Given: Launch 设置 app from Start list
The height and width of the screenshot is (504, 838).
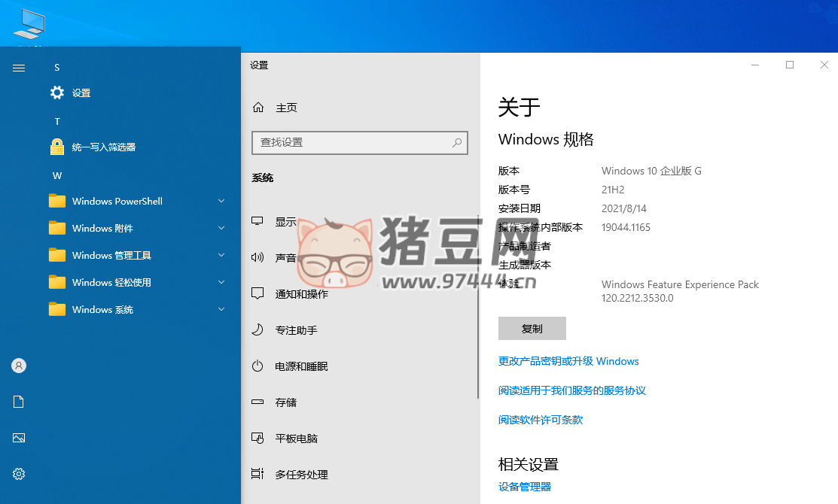Looking at the screenshot, I should pyautogui.click(x=81, y=93).
